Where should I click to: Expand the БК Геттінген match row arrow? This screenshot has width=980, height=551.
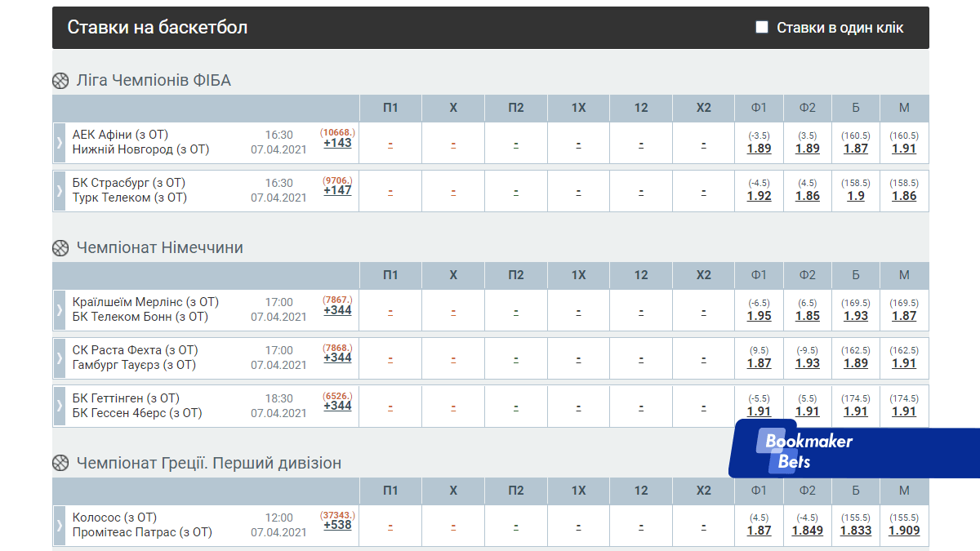coord(59,406)
